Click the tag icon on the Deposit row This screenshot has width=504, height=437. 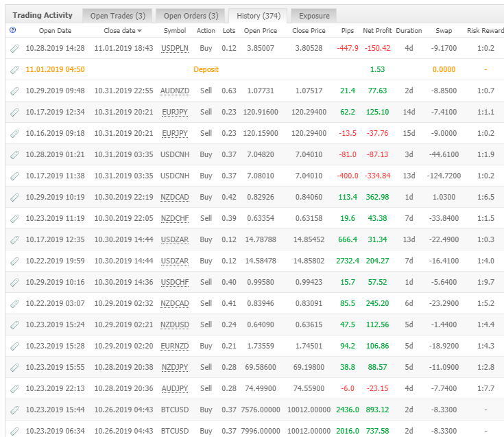(x=14, y=70)
